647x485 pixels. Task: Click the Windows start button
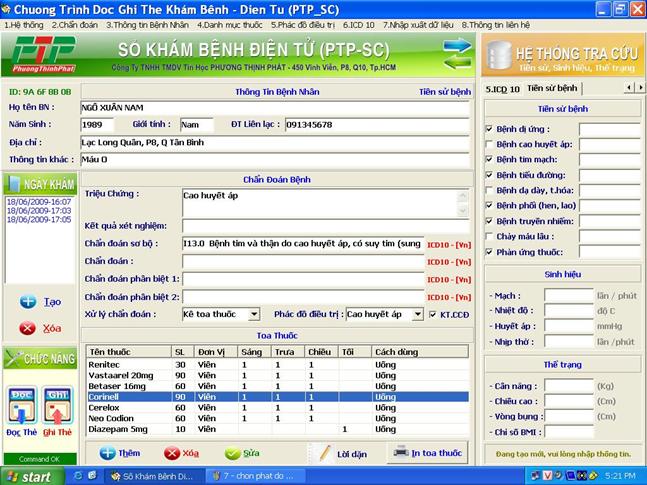click(x=29, y=477)
